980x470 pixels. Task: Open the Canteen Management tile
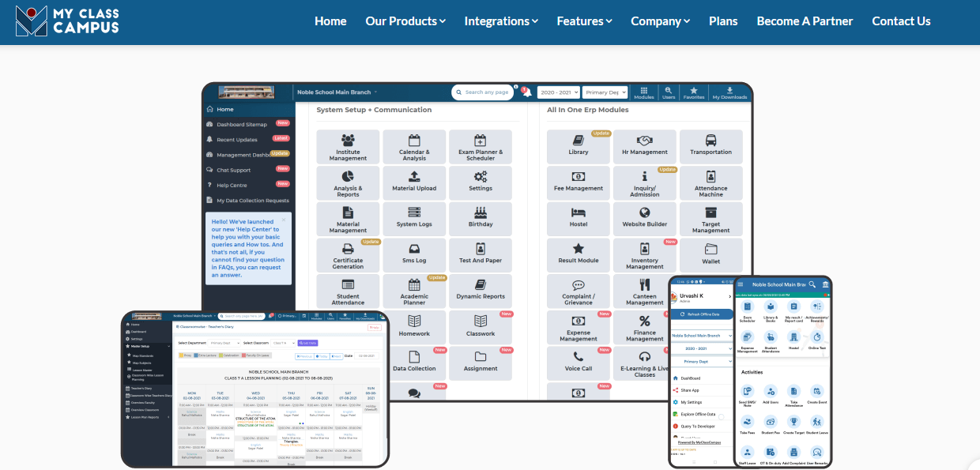tap(645, 291)
